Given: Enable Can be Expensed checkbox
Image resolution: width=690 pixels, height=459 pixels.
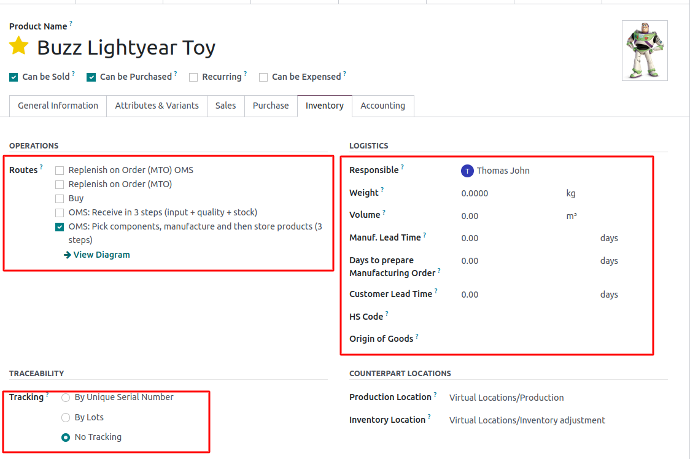Looking at the screenshot, I should 263,77.
